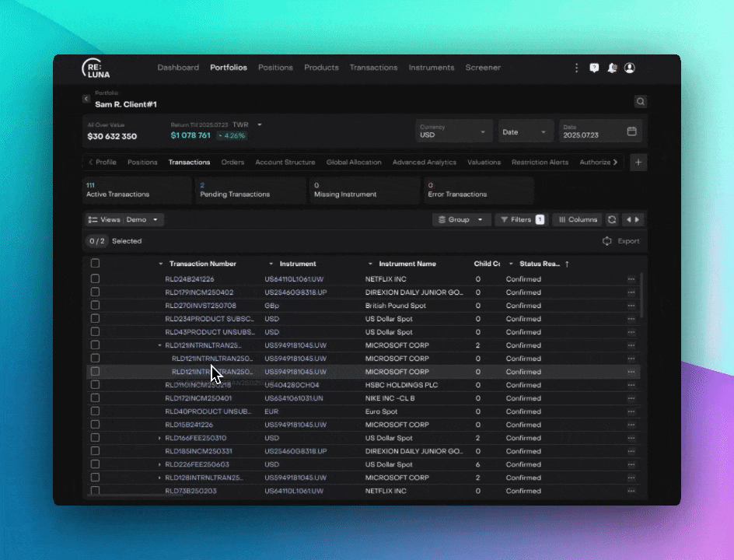Open the user profile avatar menu

630,68
